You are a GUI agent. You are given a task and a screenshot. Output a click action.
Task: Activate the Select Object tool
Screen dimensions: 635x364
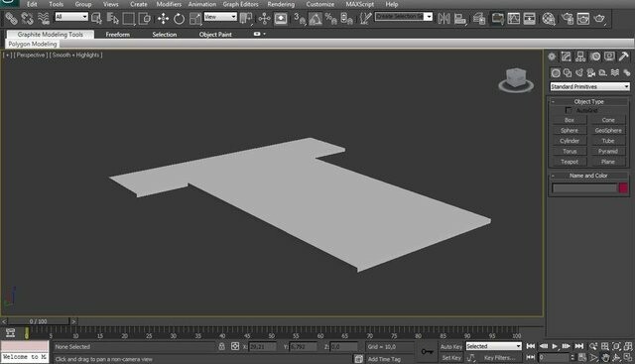[97, 18]
